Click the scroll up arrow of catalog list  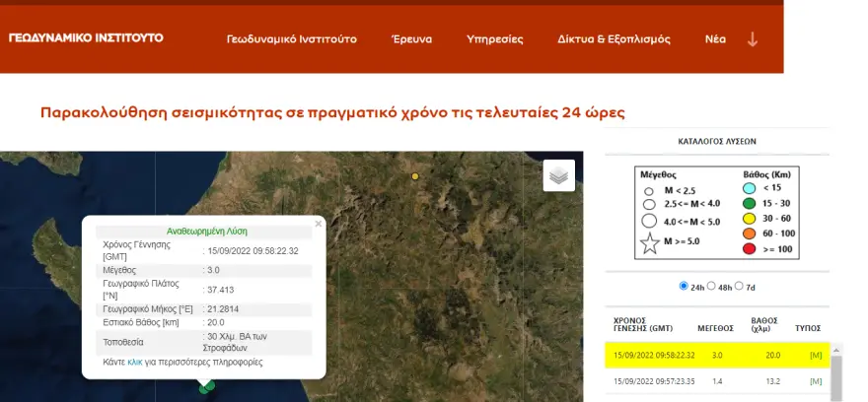pos(837,348)
